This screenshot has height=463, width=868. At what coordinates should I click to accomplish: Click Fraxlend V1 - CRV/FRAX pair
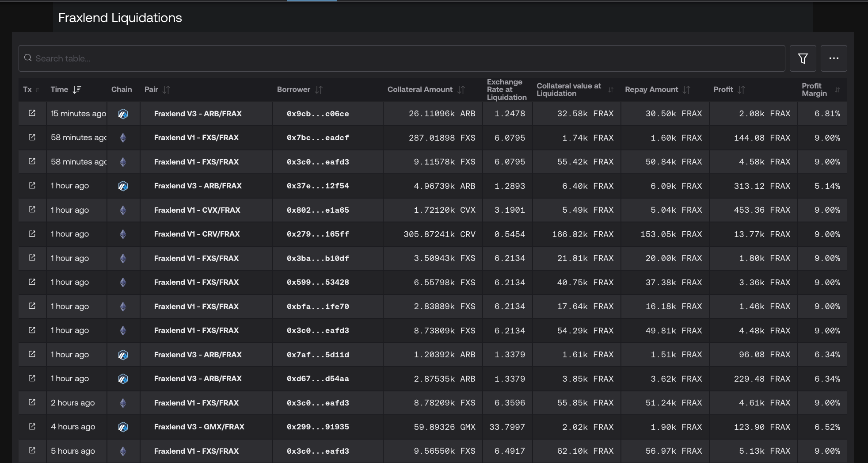[197, 234]
